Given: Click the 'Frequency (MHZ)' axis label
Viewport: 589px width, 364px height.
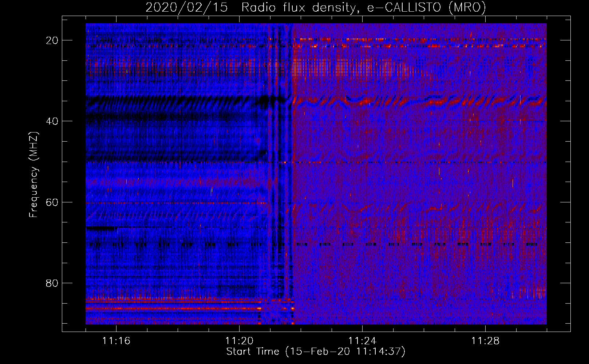Looking at the screenshot, I should coord(33,175).
